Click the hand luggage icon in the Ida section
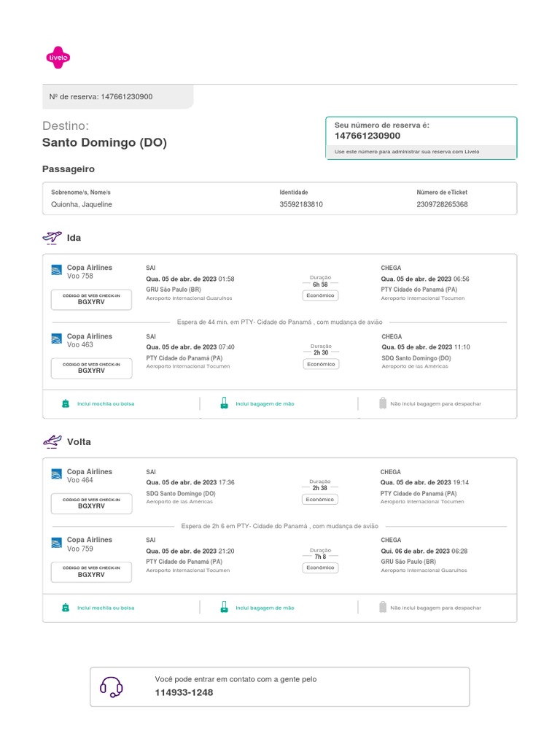Viewport: 560px width, 747px height. pyautogui.click(x=224, y=403)
